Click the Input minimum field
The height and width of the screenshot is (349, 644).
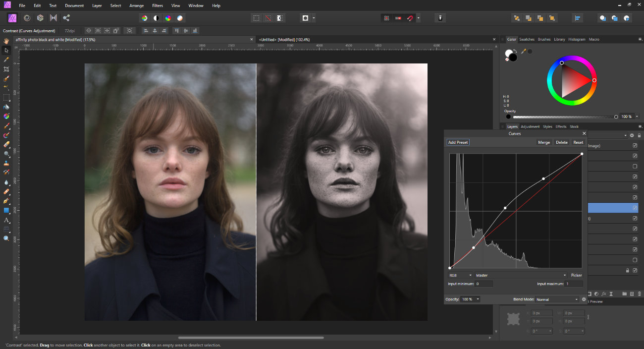click(484, 284)
